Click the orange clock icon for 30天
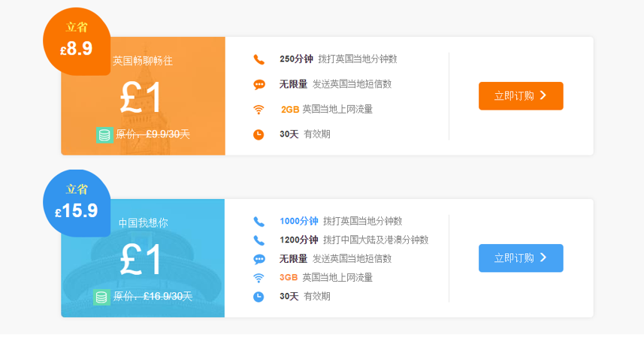The height and width of the screenshot is (347, 644). click(259, 134)
